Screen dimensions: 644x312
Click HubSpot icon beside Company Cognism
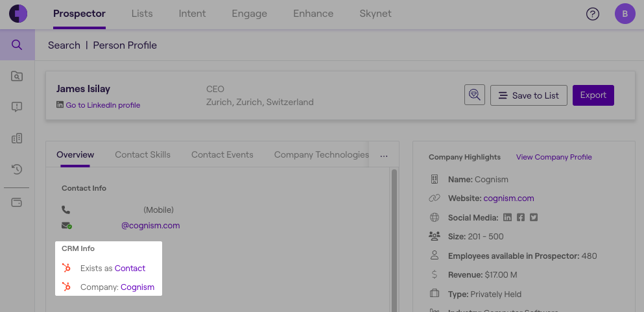[66, 287]
